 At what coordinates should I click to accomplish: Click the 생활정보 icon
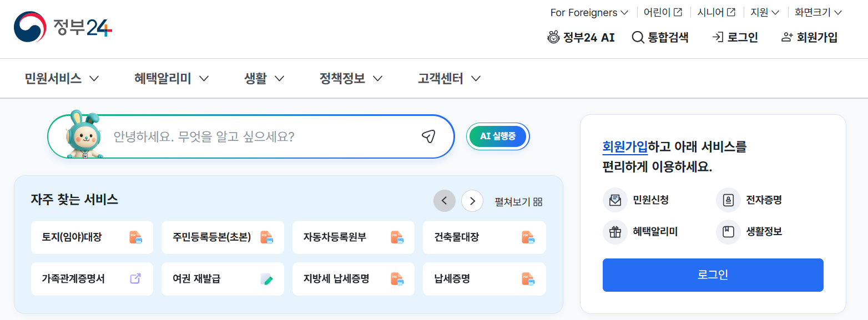click(728, 232)
